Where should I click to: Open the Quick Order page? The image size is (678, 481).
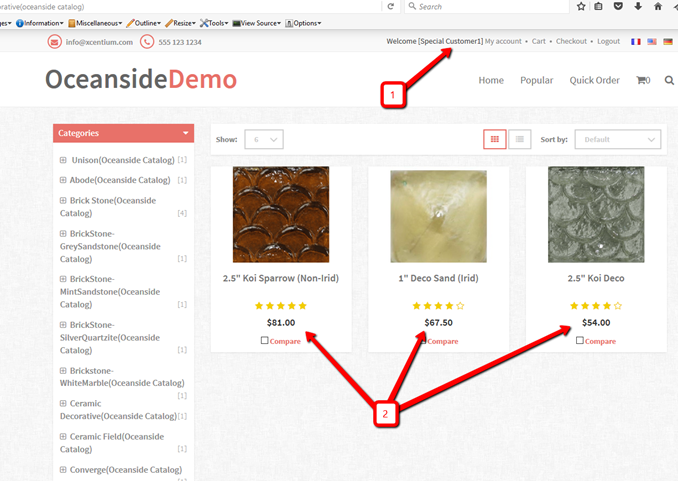pyautogui.click(x=595, y=80)
